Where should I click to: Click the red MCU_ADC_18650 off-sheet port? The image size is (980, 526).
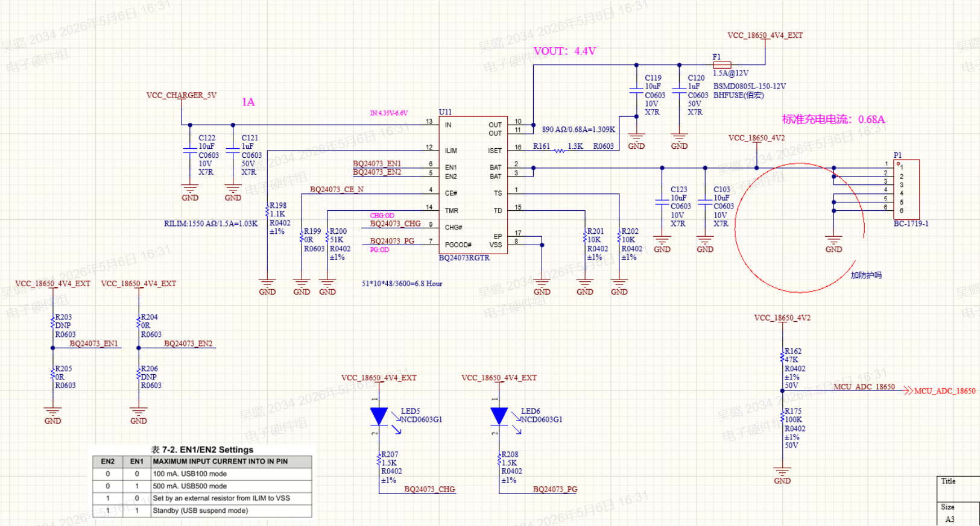coord(939,391)
